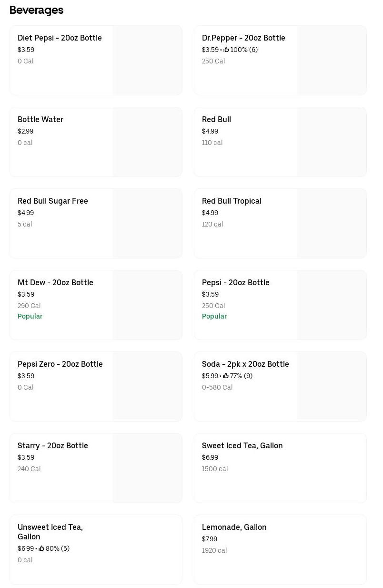Open the Red Bull item
The image size is (383, 588).
[x=216, y=120]
